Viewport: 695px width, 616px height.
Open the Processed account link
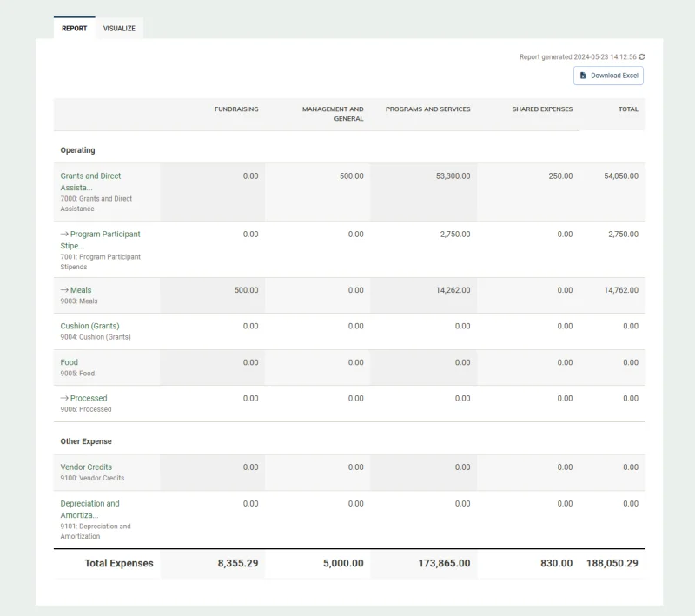89,398
